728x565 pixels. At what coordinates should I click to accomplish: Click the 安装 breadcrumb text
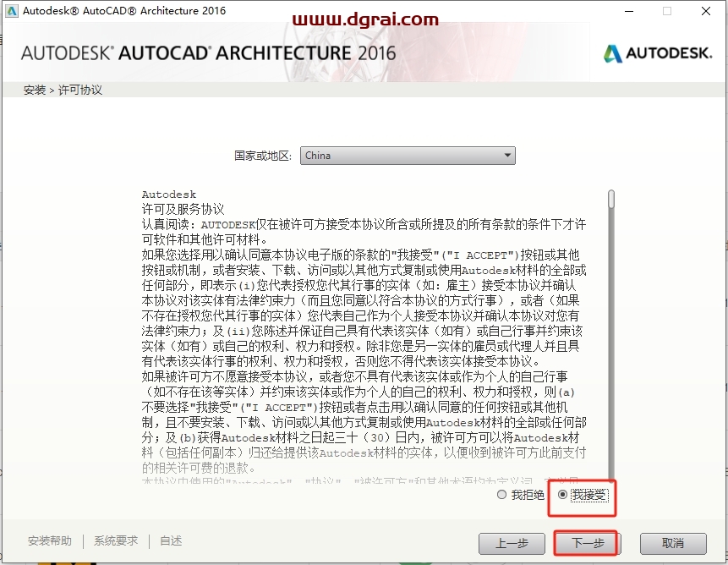pos(35,90)
